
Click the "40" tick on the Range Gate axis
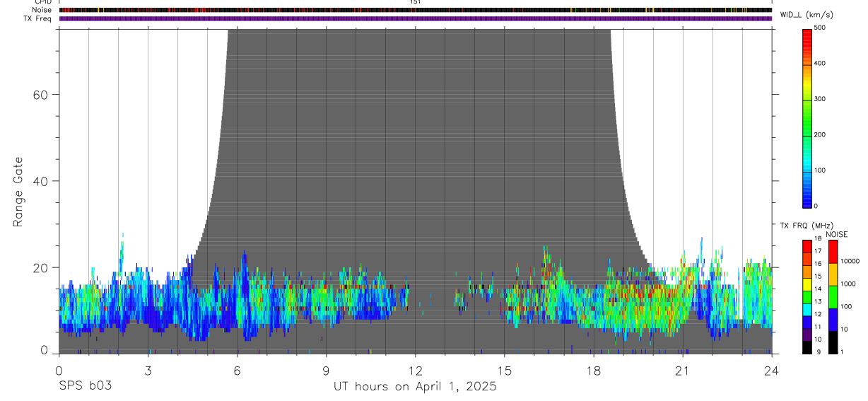click(x=40, y=181)
